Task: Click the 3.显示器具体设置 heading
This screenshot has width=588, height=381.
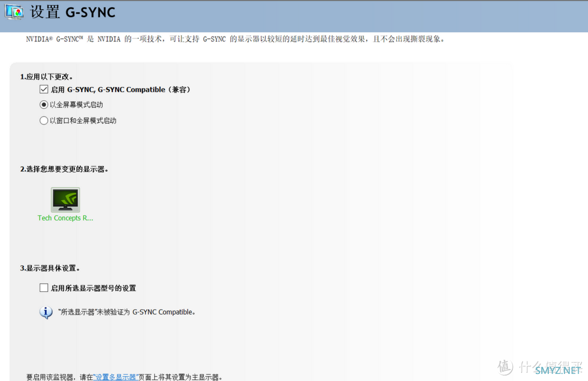Action: [x=50, y=268]
